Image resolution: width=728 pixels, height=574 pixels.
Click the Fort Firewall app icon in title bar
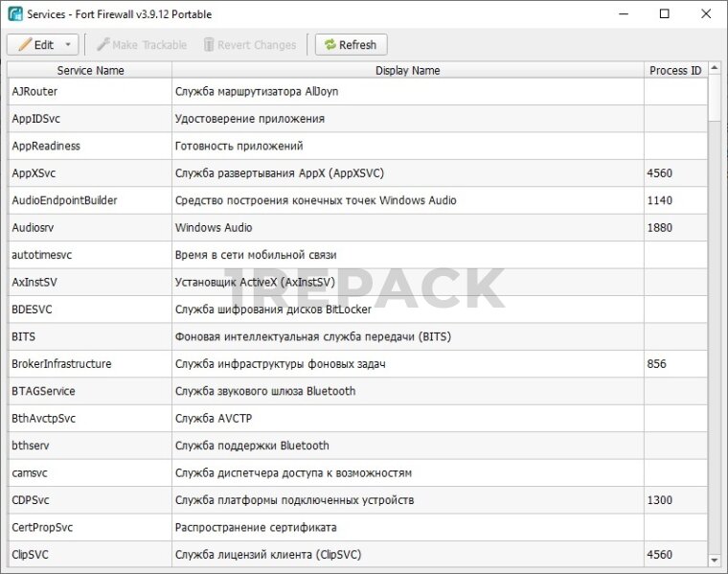15,14
